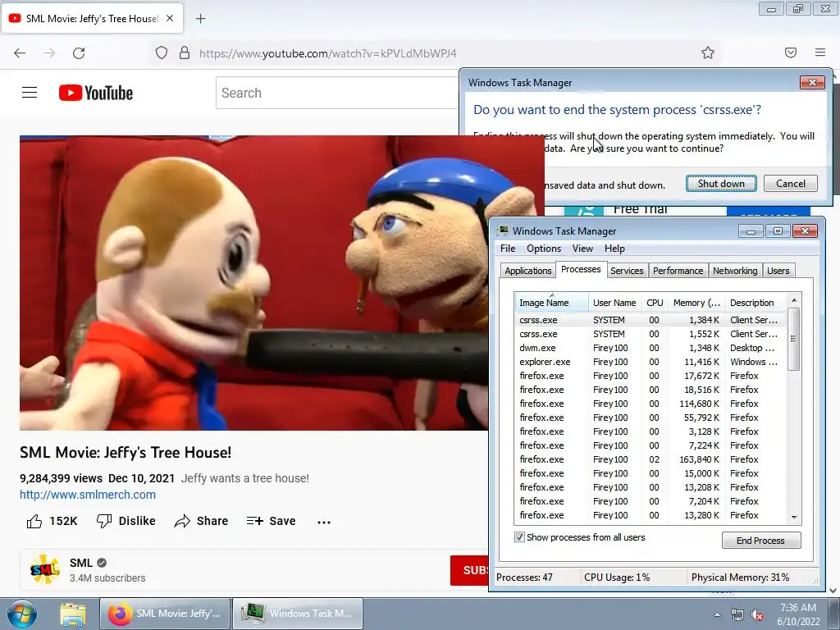Switch to the Services tab
840x630 pixels.
tap(627, 271)
